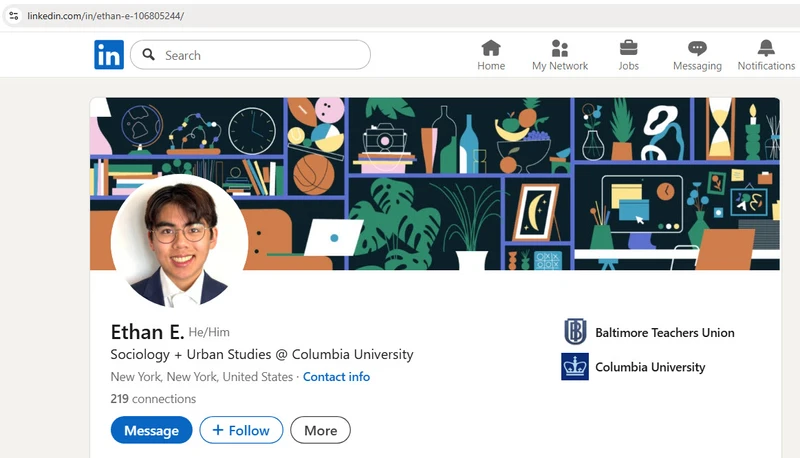
Task: Open the Baltimore Teachers Union text link
Action: (x=664, y=333)
